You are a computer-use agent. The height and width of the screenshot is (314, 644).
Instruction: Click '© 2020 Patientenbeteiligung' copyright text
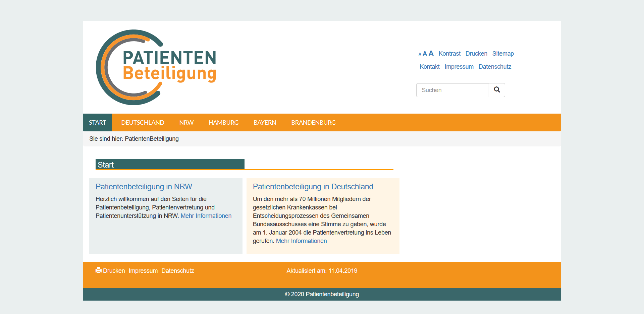pyautogui.click(x=322, y=294)
